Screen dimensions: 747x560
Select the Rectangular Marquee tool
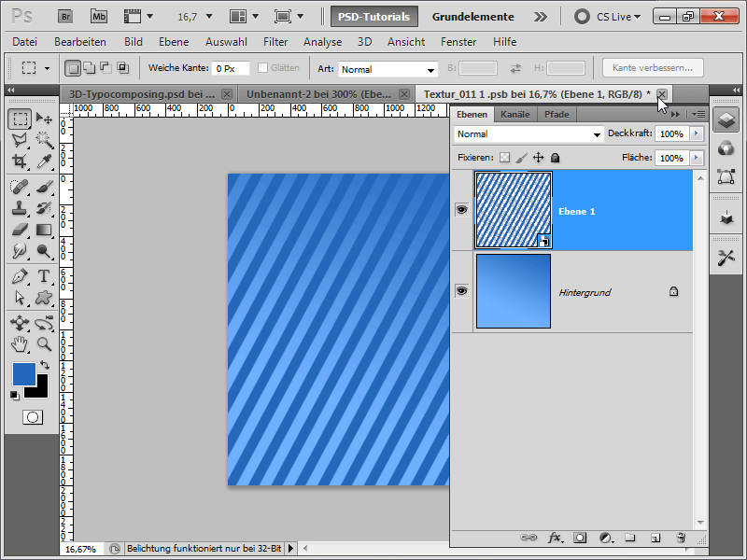click(x=20, y=119)
